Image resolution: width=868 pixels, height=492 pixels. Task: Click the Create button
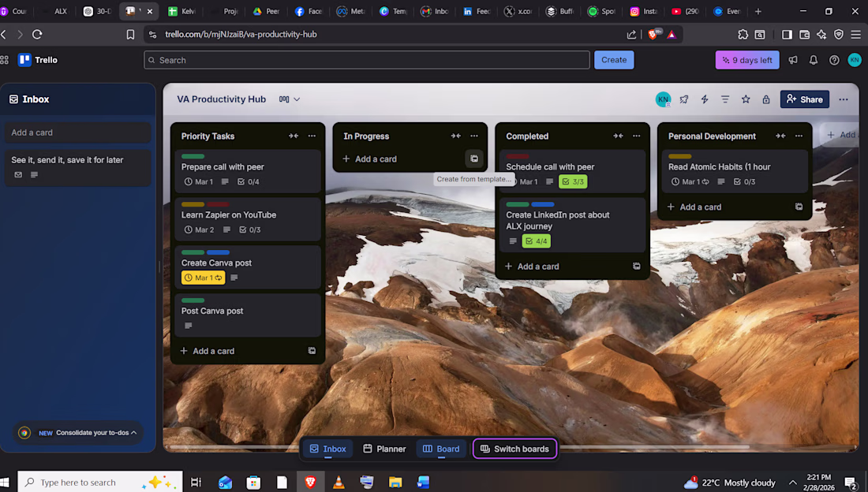coord(614,60)
